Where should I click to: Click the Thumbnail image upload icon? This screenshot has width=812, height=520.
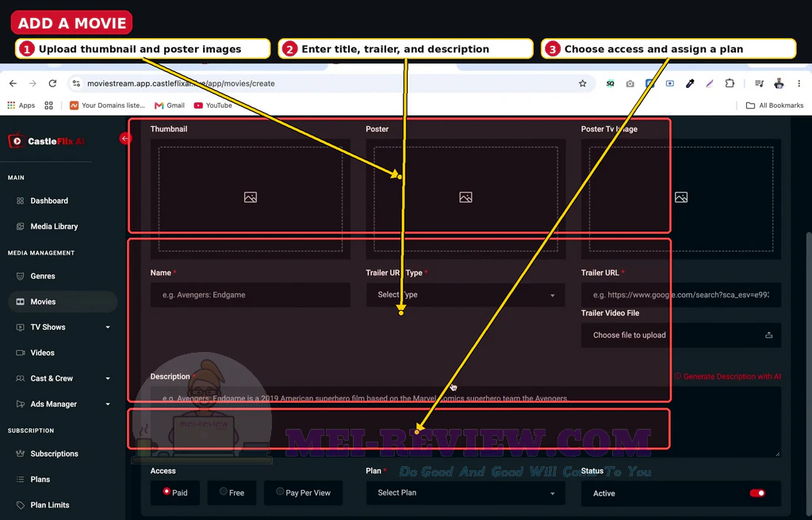pyautogui.click(x=251, y=197)
